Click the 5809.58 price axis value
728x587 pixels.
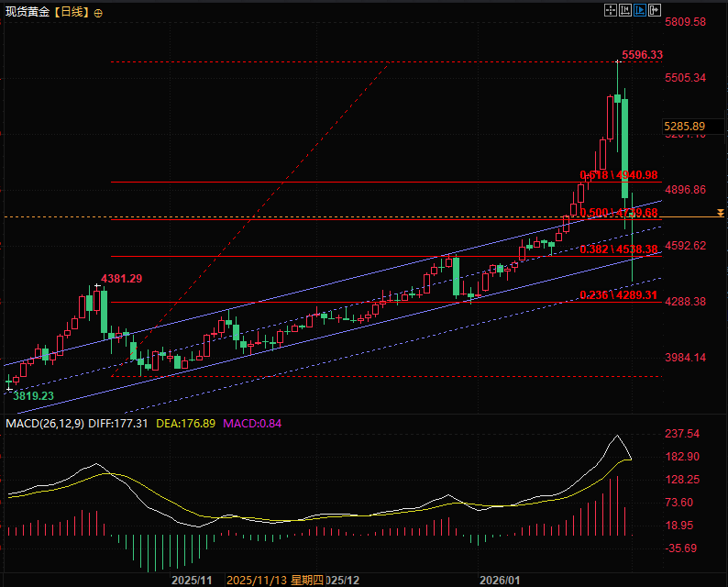click(685, 22)
